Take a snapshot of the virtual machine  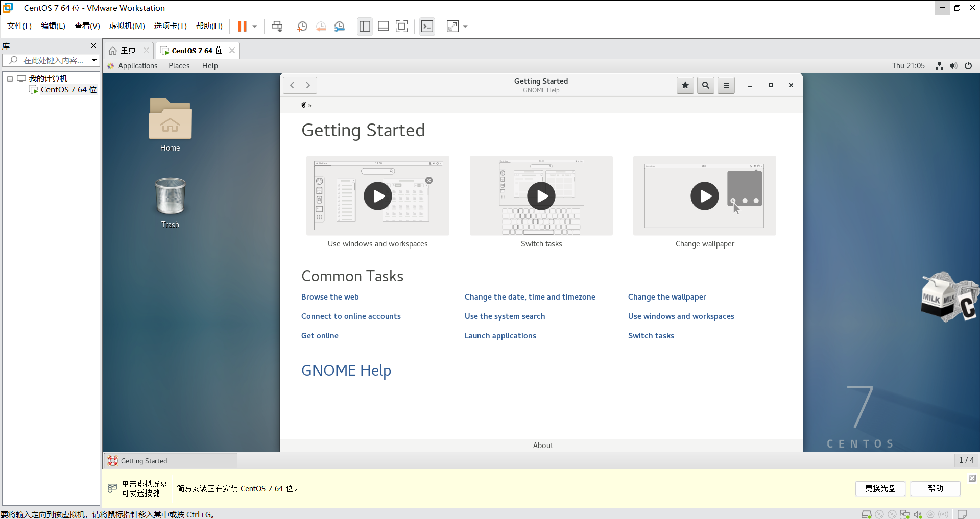point(302,27)
